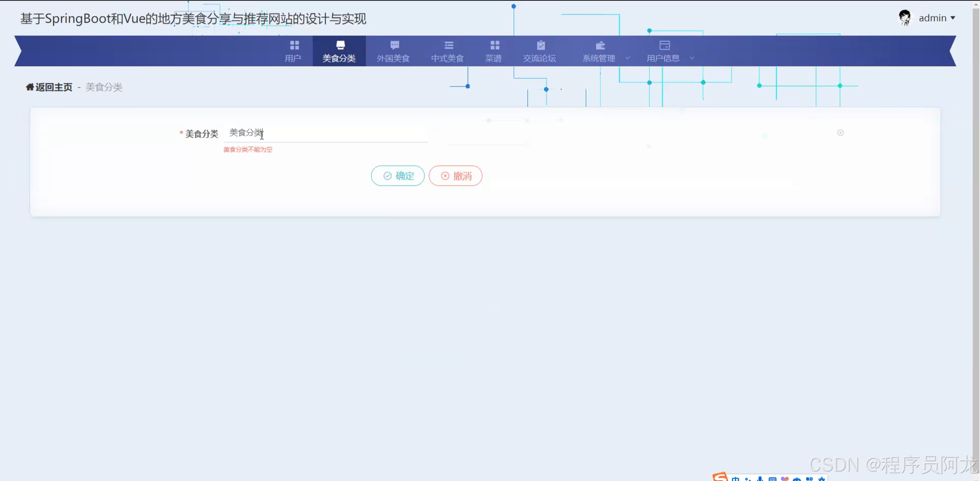Expand the 系统管理 submenu chevron
Image resolution: width=980 pixels, height=481 pixels.
pos(627,58)
